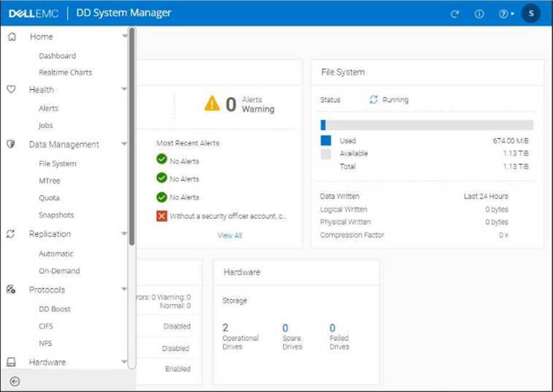
Task: Select Automatic replication item
Action: pyautogui.click(x=56, y=254)
